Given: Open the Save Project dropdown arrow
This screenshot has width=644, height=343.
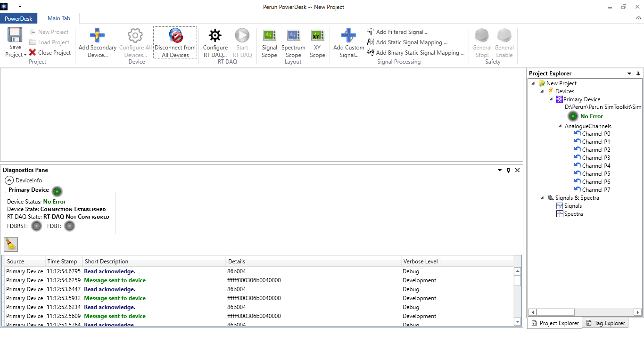Looking at the screenshot, I should pyautogui.click(x=25, y=55).
